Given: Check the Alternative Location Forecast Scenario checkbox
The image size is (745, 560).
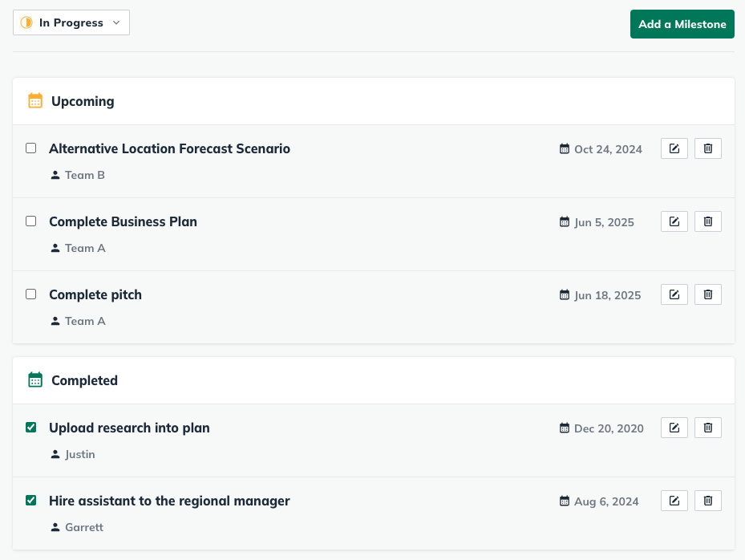Looking at the screenshot, I should click(x=31, y=148).
